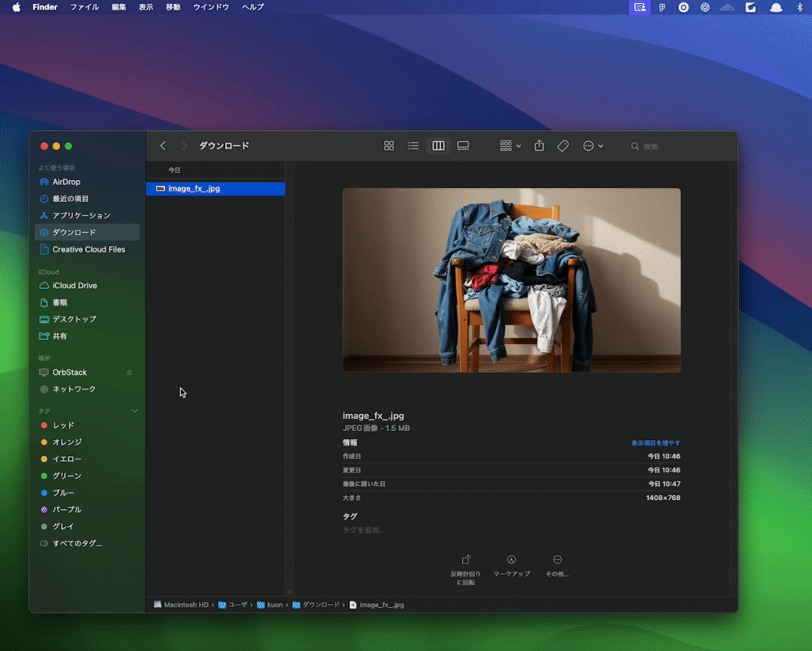Click ダウンロード in the path bar
Image resolution: width=812 pixels, height=651 pixels.
[316, 605]
